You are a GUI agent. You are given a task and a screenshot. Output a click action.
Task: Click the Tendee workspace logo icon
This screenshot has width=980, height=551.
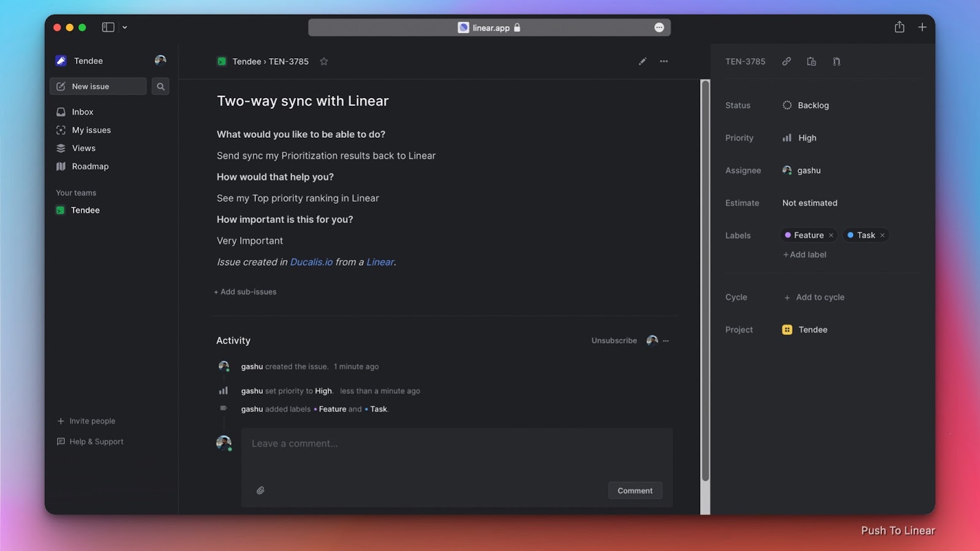pos(61,61)
